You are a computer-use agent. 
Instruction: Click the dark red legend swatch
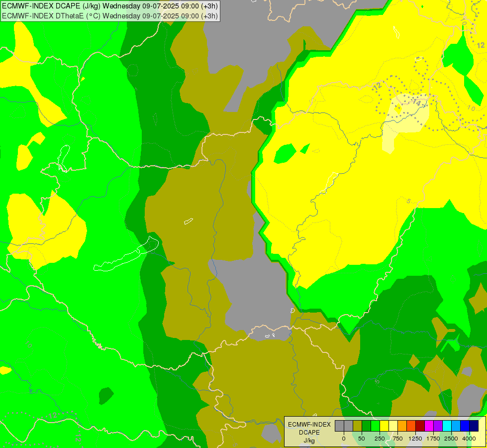[420, 426]
